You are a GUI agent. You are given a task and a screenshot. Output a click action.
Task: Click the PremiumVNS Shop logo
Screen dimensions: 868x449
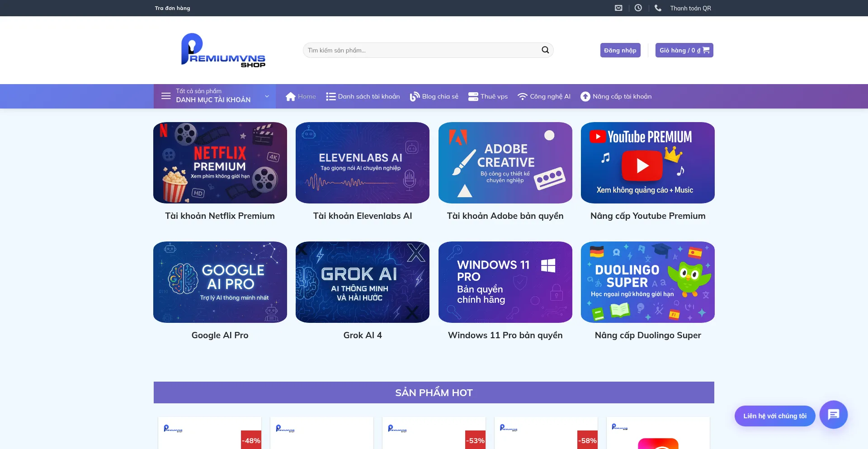tap(223, 50)
